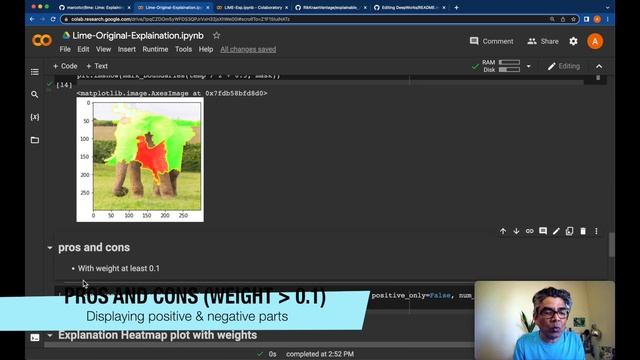Switch to the Editing DeepWorks README tab
This screenshot has height=360, width=640.
point(409,7)
